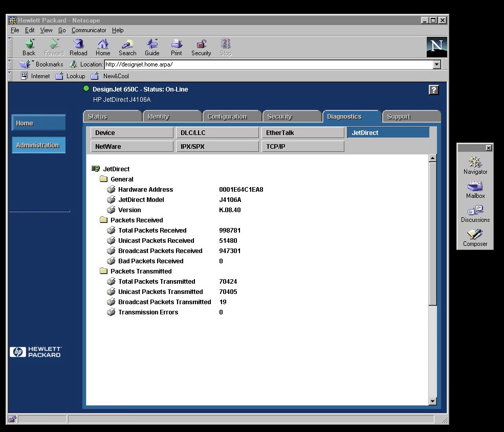Click the Administration sidebar button
The height and width of the screenshot is (432, 504).
(38, 145)
